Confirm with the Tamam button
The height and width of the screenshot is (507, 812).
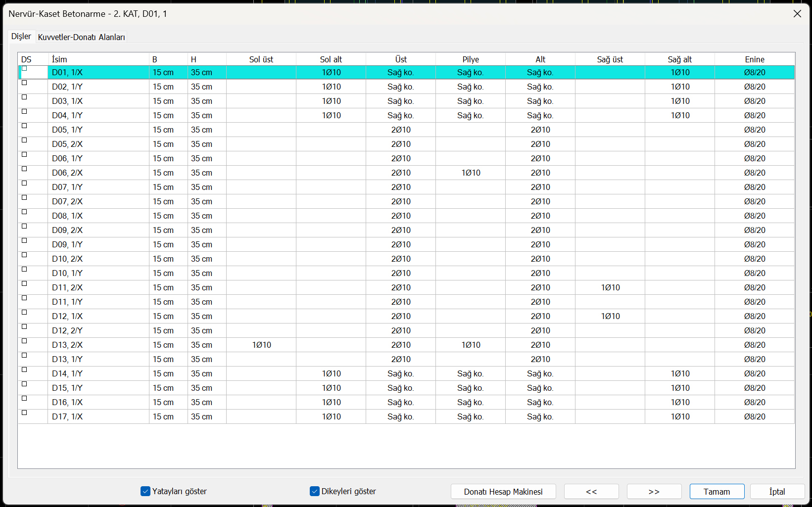[717, 492]
